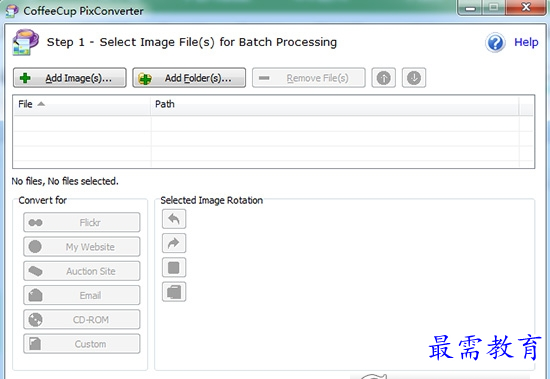The image size is (550, 379).
Task: Sort the list by the File column header
Action: point(82,104)
